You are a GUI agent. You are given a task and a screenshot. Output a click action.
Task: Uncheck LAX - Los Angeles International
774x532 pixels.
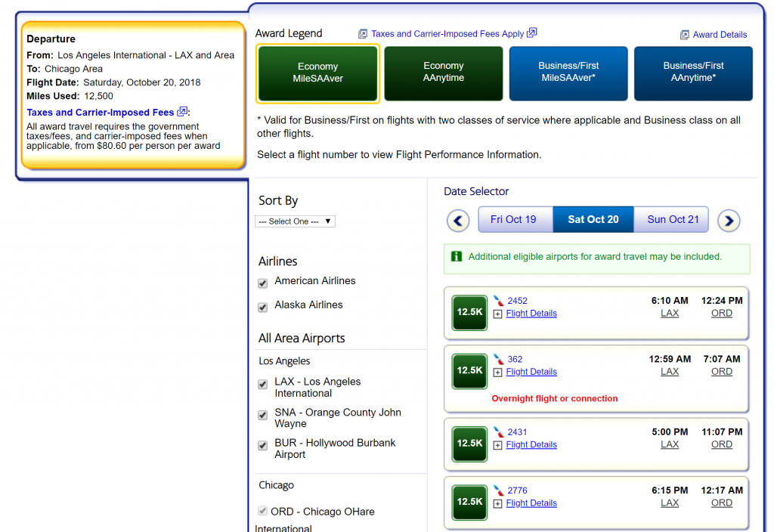[x=262, y=385]
